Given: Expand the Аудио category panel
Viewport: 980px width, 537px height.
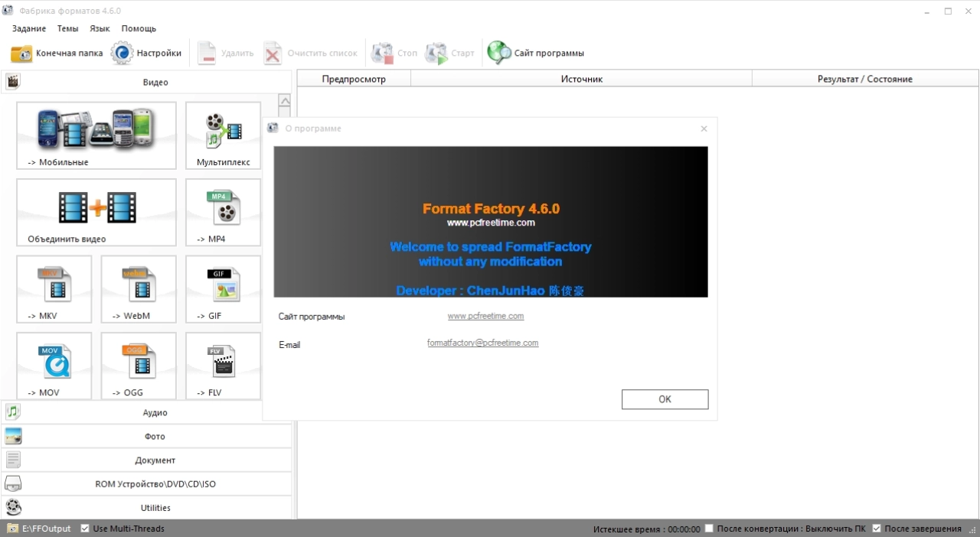Looking at the screenshot, I should point(146,412).
